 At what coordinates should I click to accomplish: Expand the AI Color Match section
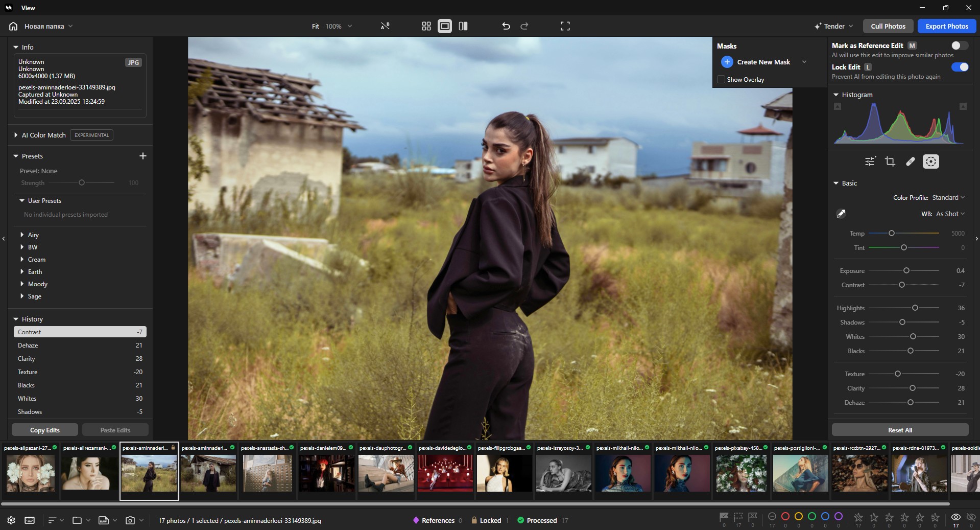pos(43,135)
